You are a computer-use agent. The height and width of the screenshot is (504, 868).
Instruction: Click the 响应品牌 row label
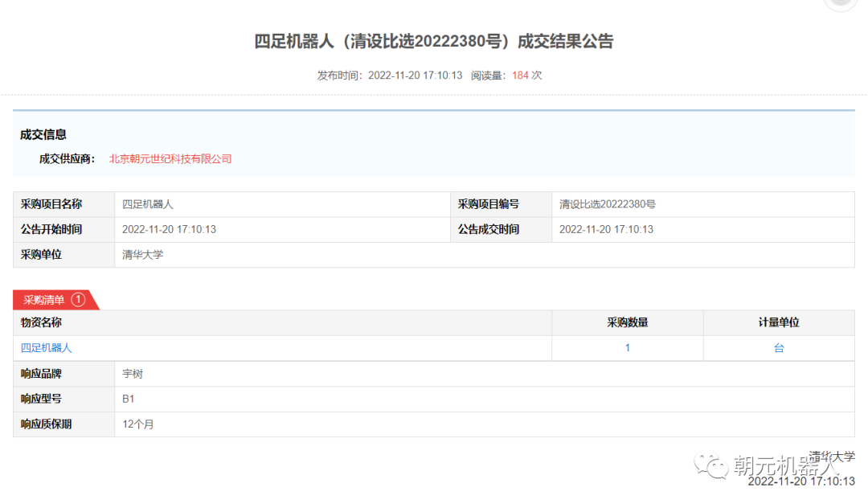[41, 374]
